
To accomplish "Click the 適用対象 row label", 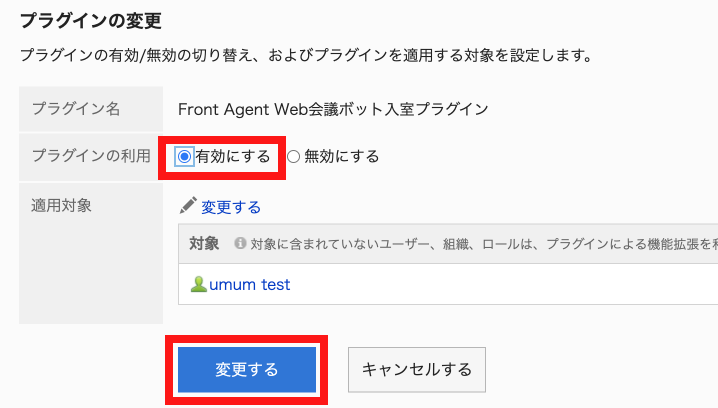I will (x=62, y=206).
